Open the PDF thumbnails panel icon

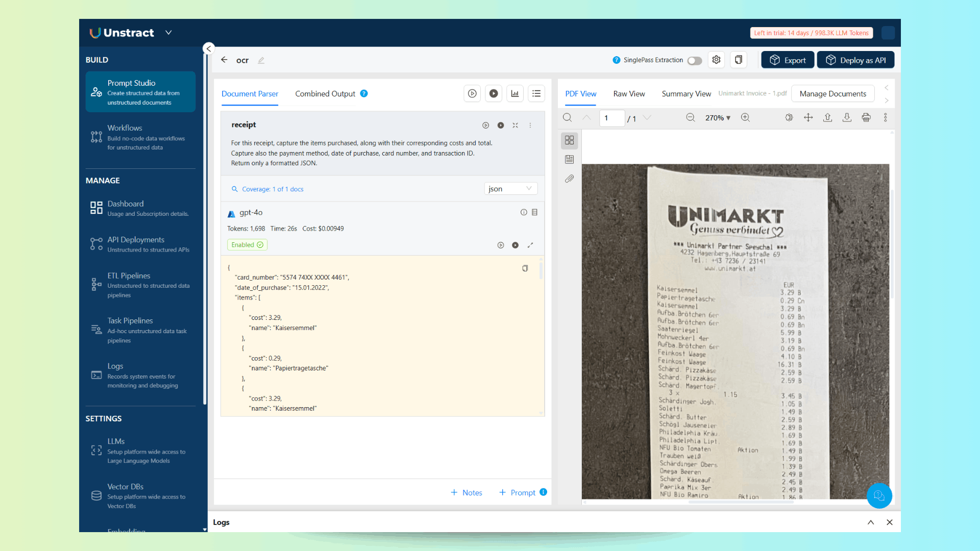570,140
